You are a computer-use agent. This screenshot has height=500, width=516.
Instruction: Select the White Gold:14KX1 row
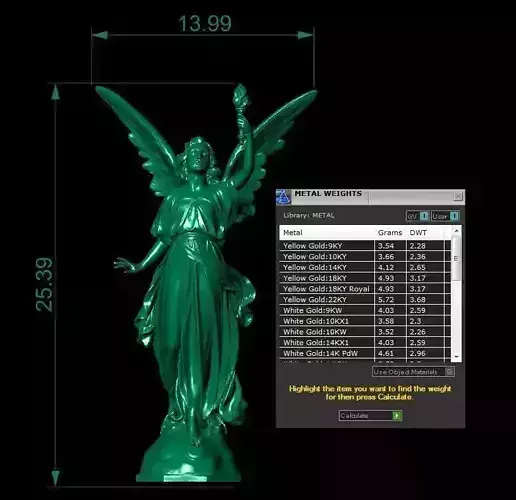tap(365, 342)
